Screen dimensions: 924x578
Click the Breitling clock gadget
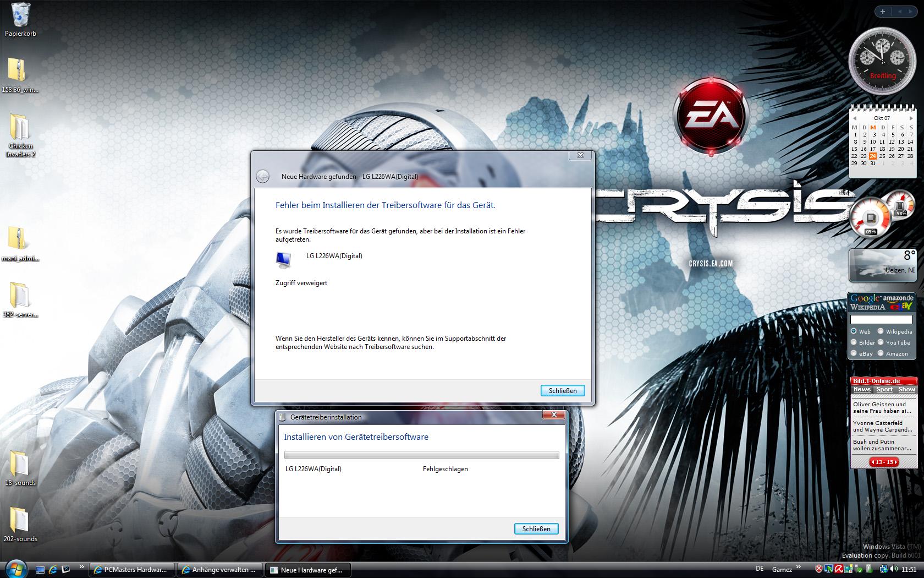[x=882, y=61]
